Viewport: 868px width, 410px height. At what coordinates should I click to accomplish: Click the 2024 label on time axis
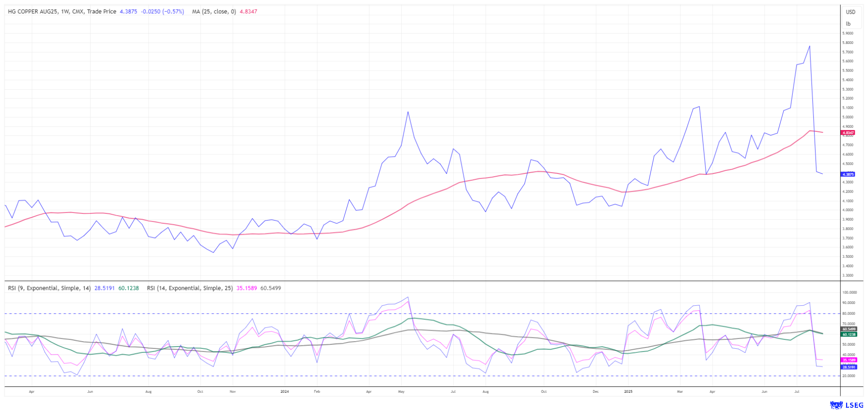(285, 391)
